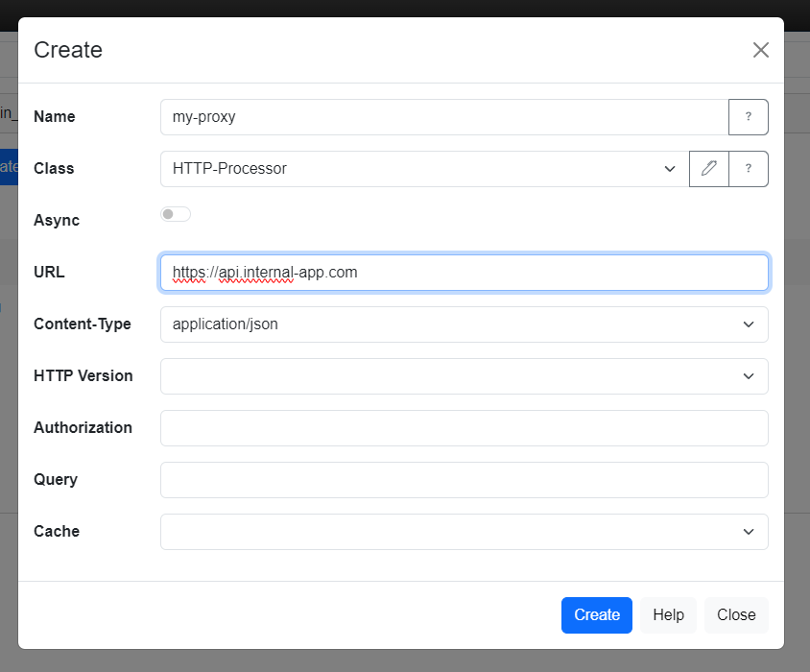Enable the Async toggle switch
The image size is (810, 672).
point(176,214)
